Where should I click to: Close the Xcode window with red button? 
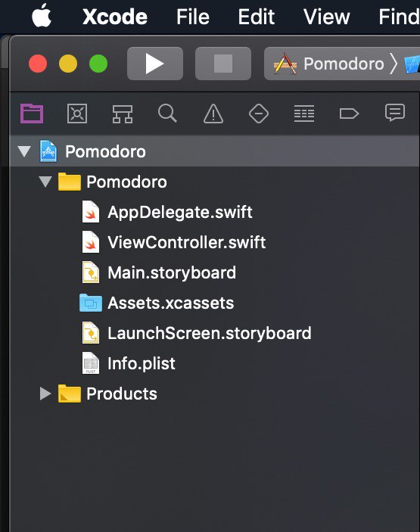click(x=38, y=64)
